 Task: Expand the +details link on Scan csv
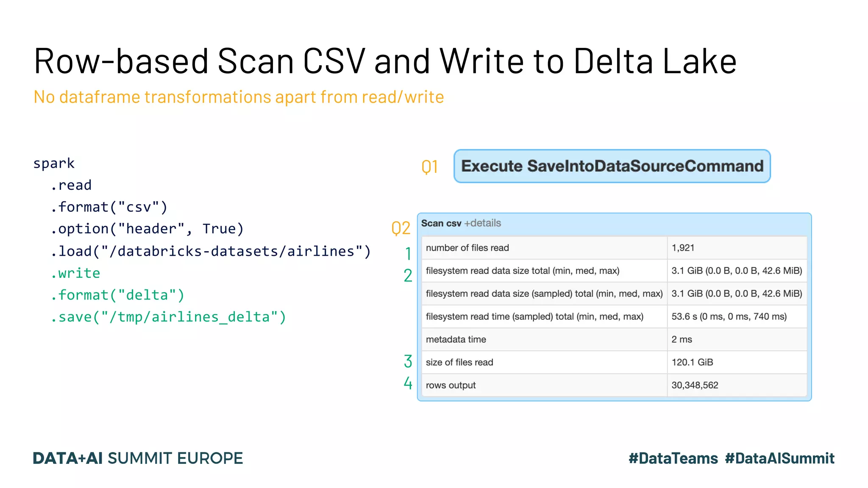coord(482,223)
